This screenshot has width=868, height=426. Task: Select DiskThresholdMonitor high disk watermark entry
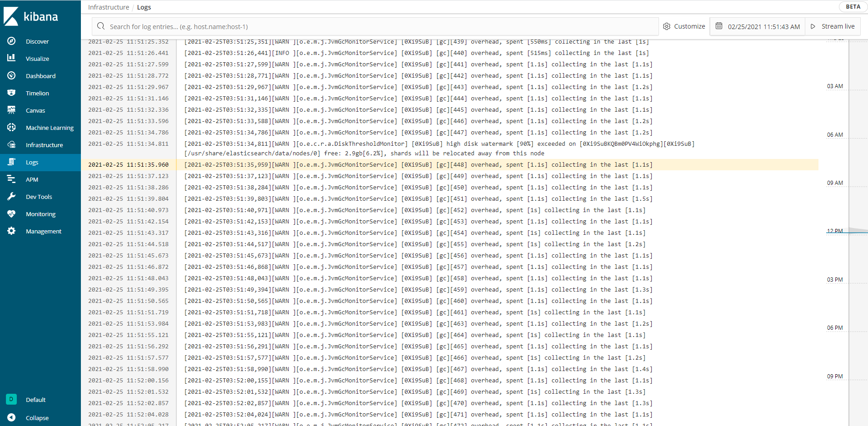[450, 149]
